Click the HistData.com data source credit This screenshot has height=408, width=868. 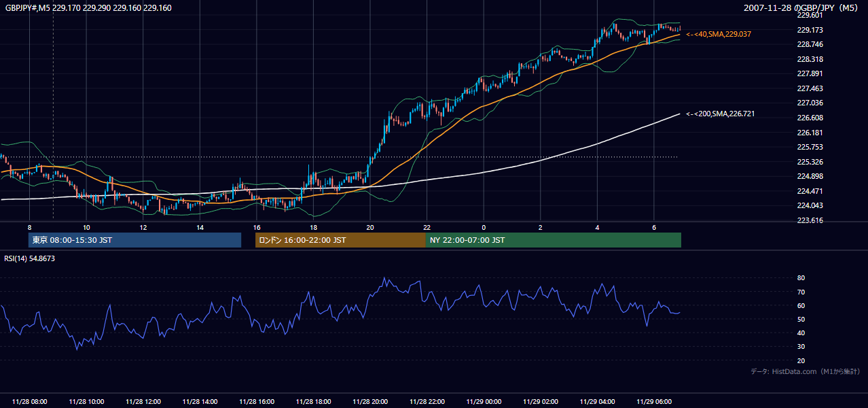coord(806,371)
